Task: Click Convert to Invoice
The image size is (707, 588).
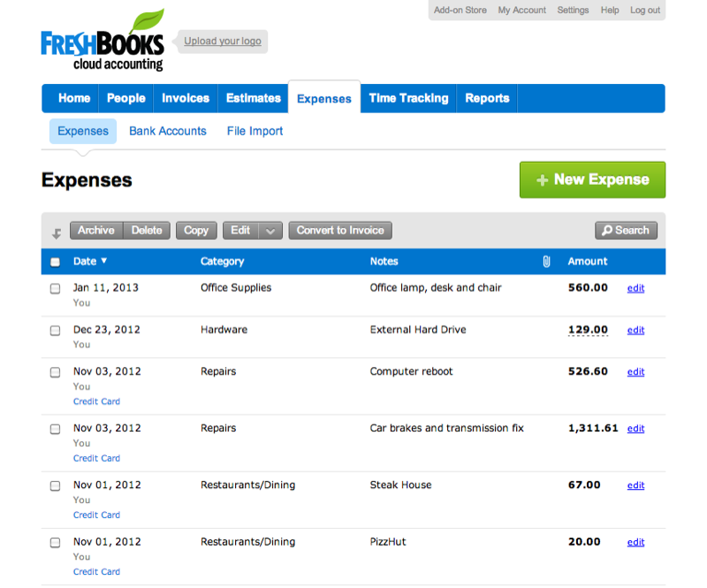Action: click(339, 230)
